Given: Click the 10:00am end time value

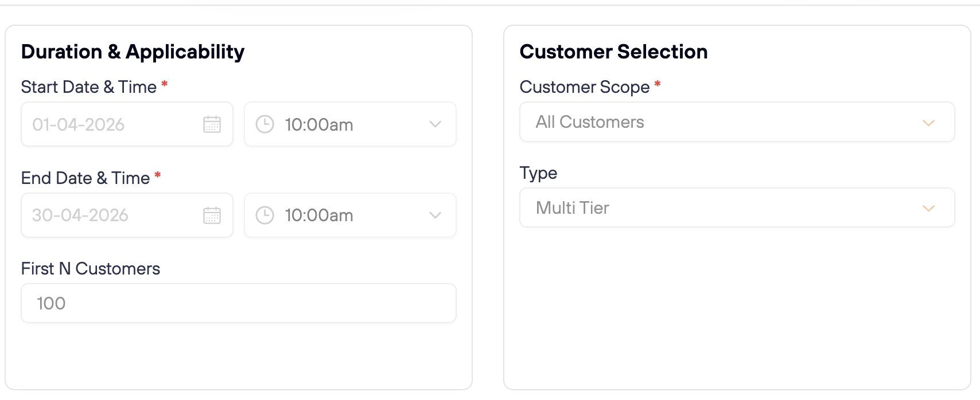Looking at the screenshot, I should click(x=319, y=215).
